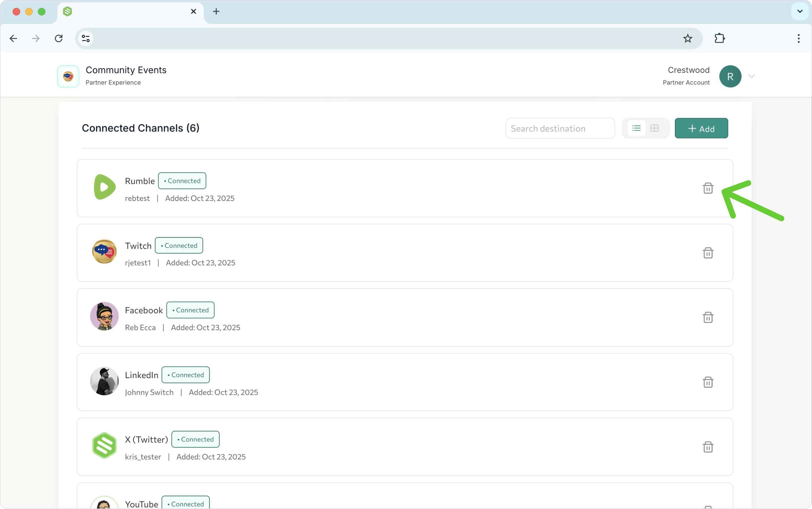Delete the Rumble channel via trash icon
The height and width of the screenshot is (509, 812).
(708, 188)
